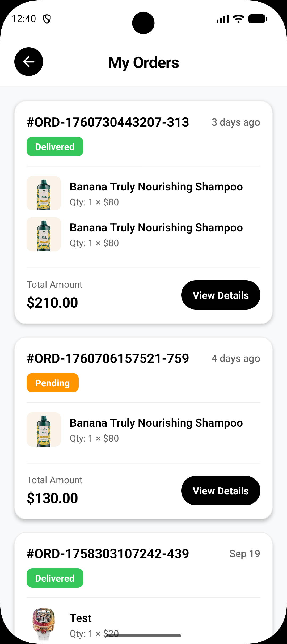Open shampoo thumbnail in Pending order
Viewport: 287px width, 644px height.
point(44,430)
